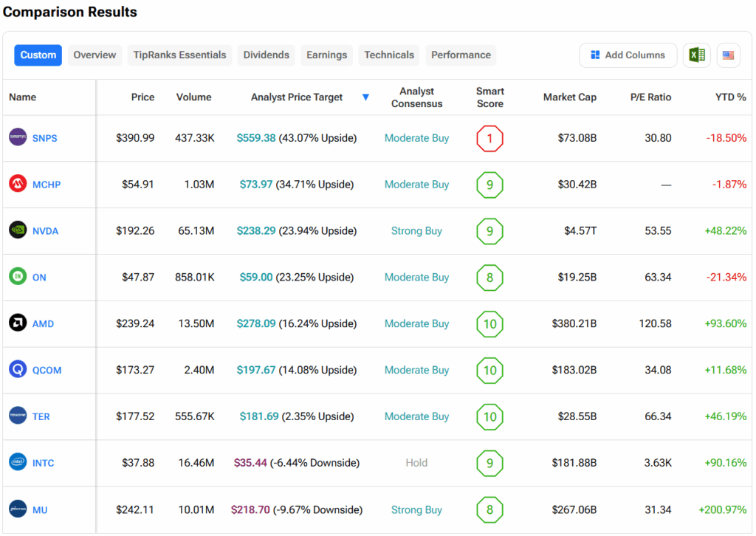The image size is (756, 536).
Task: Click the Microchip MCHP logo icon
Action: [18, 184]
